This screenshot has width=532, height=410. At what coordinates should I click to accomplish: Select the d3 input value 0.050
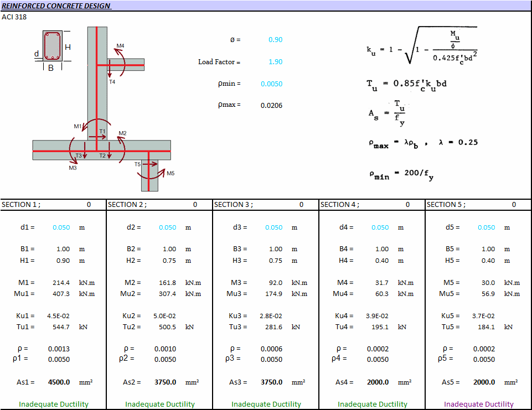click(273, 227)
